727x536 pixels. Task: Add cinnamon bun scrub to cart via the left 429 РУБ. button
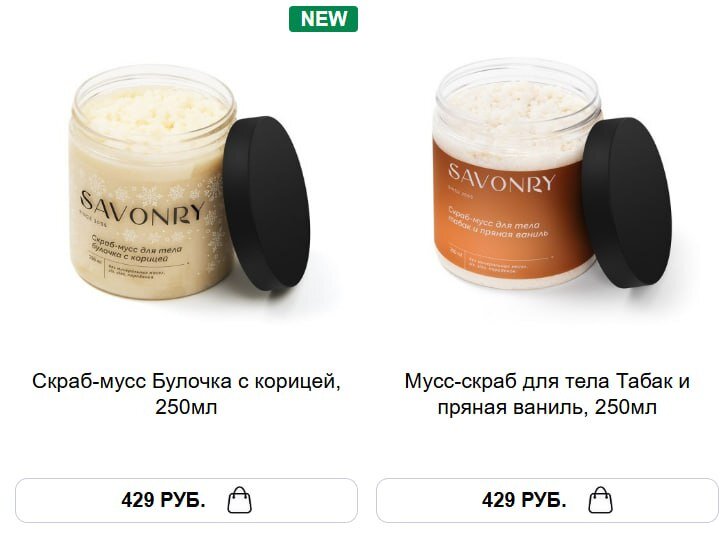(186, 500)
